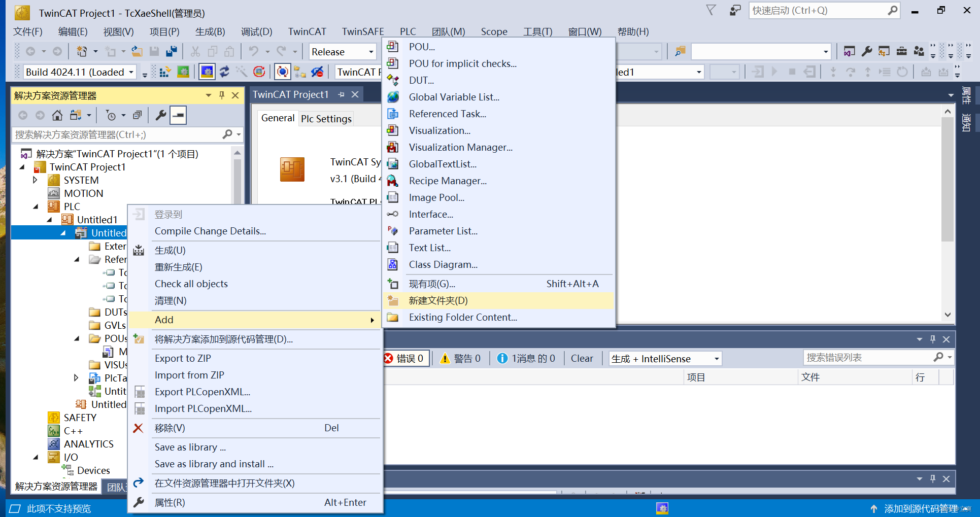Click the editor's scroll-up arrow
This screenshot has width=980, height=517.
coord(948,111)
